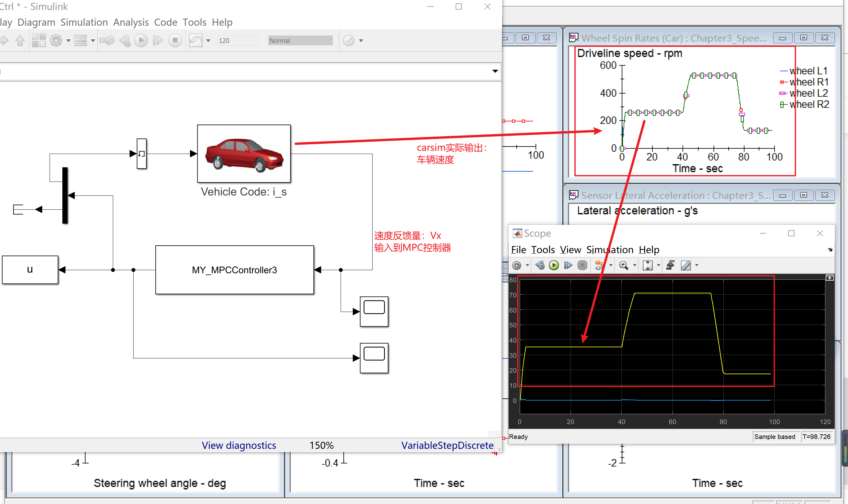This screenshot has height=504, width=848.
Task: Open the Diagram menu
Action: [x=36, y=22]
